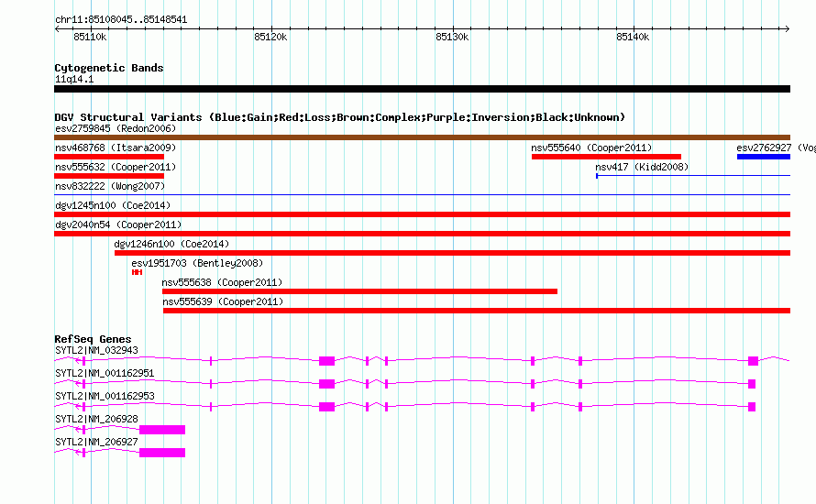The width and height of the screenshot is (816, 504).
Task: Click the dgv2040n54 (Cooper2011) label
Action: [118, 225]
